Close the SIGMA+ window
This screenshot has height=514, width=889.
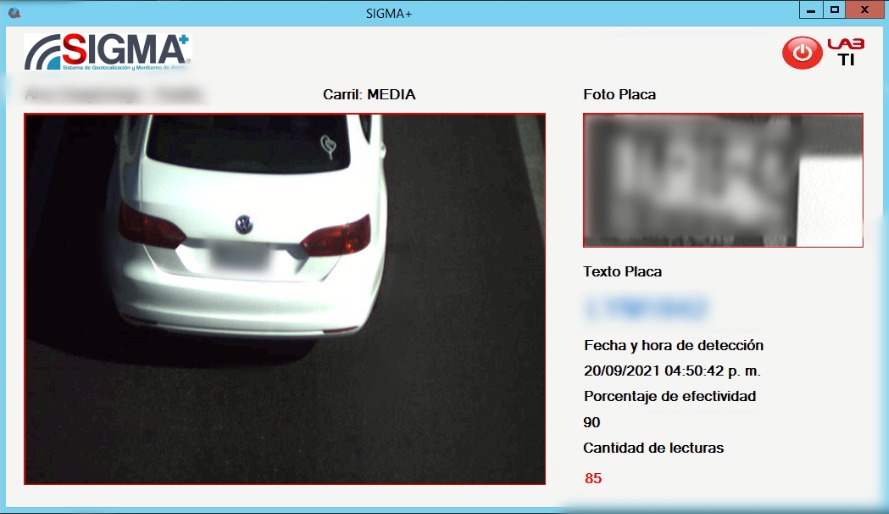(862, 9)
